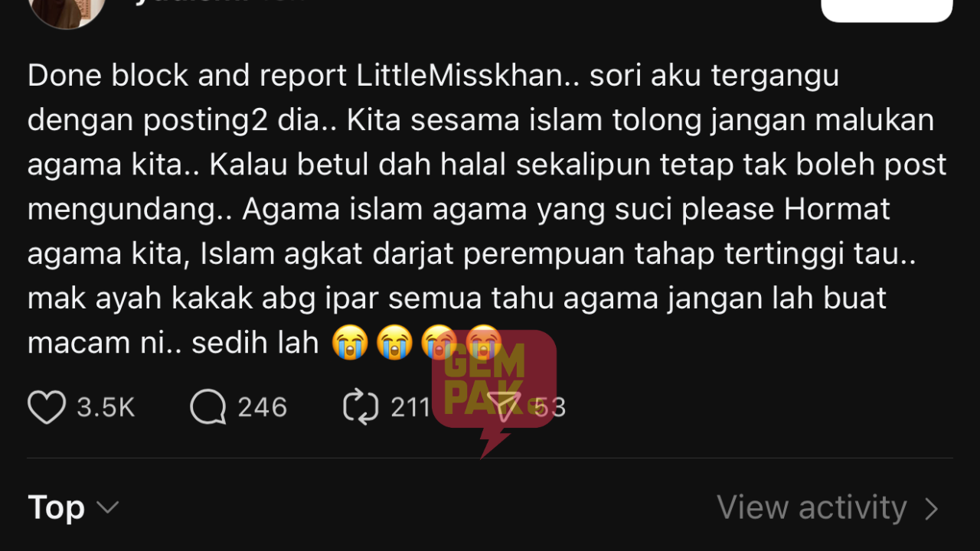Tap the post line starting "mengundang.."

pyautogui.click(x=459, y=210)
